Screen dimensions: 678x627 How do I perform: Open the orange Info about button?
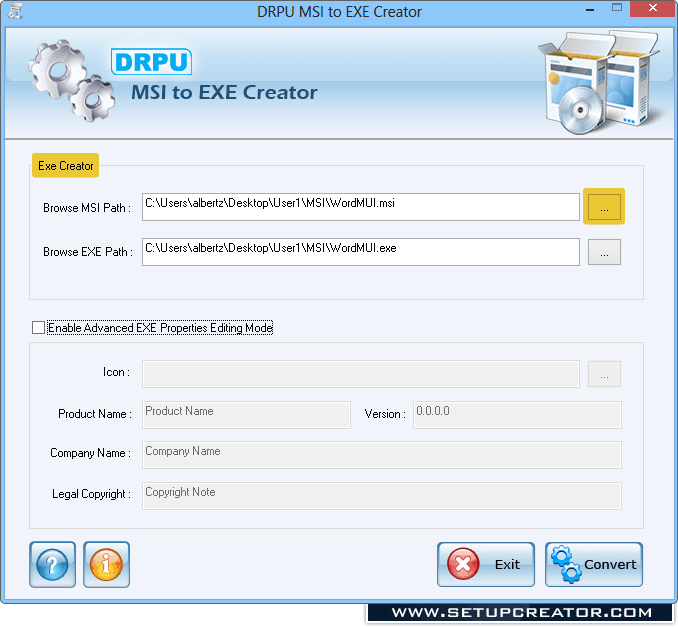(x=106, y=564)
